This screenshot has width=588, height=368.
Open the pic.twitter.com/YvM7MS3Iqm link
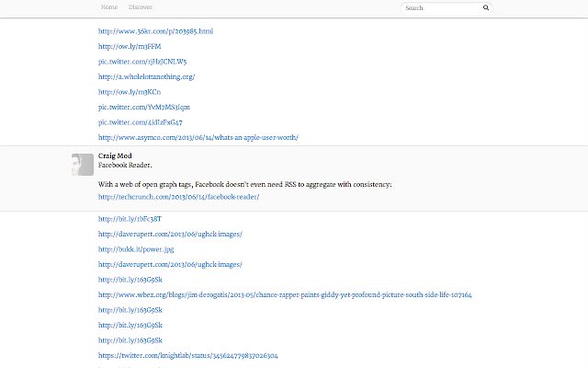144,107
